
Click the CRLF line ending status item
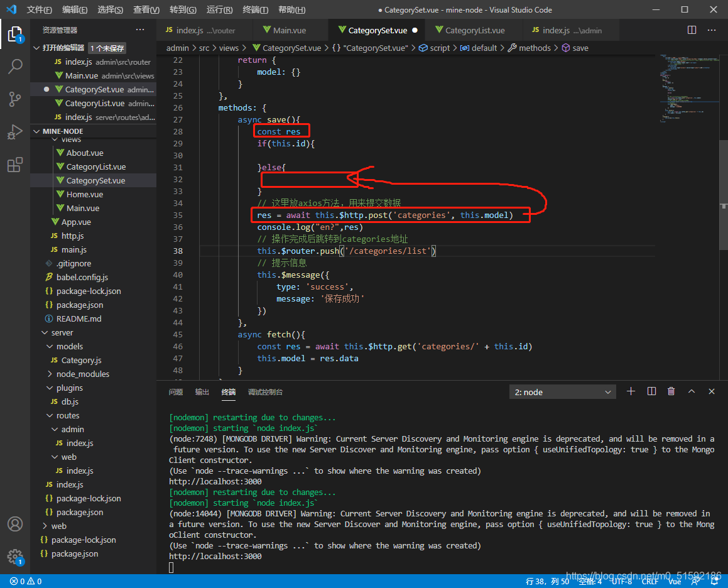pos(649,581)
